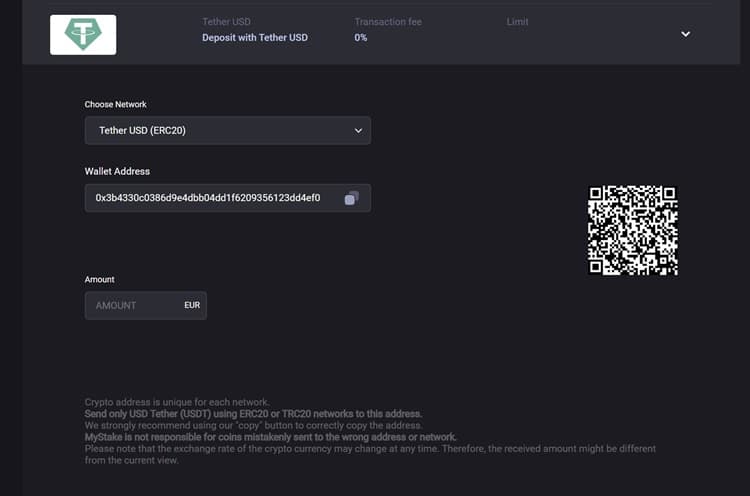The image size is (750, 496).
Task: Collapse the Tether USD deposit section chevron
Action: click(x=685, y=34)
